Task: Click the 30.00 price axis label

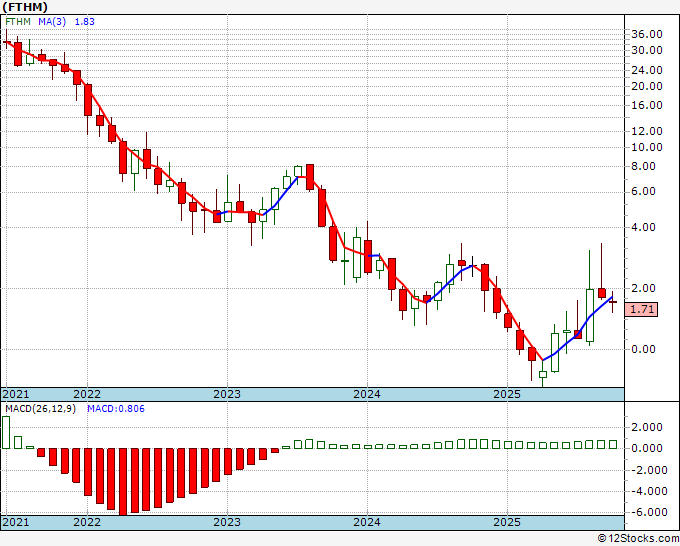Action: coord(647,50)
